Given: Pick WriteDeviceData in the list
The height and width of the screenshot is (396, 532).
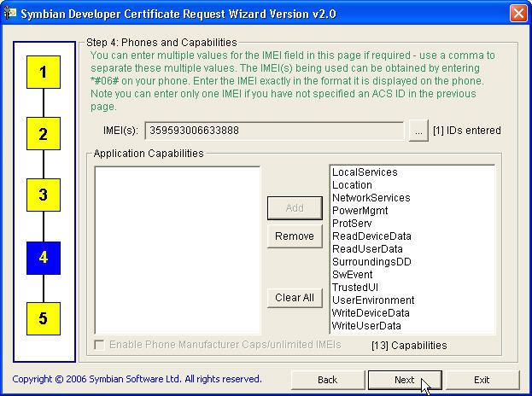Looking at the screenshot, I should pyautogui.click(x=371, y=313).
